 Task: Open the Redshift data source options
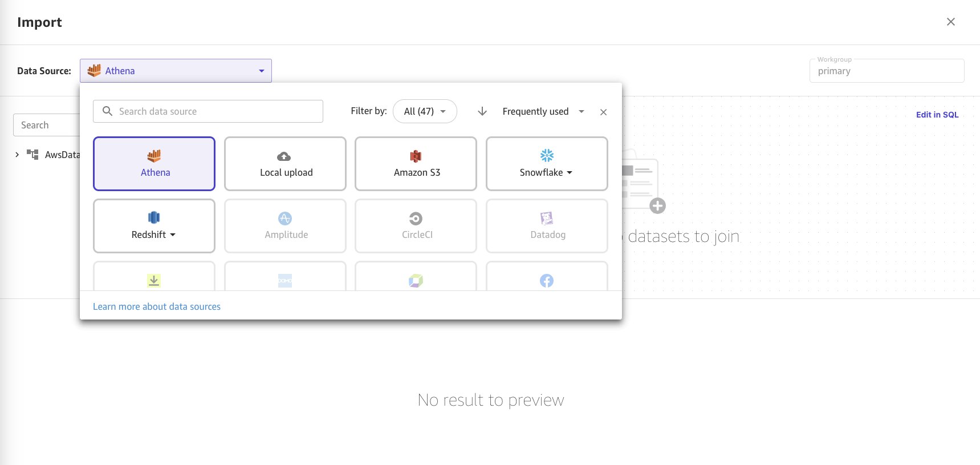[154, 226]
